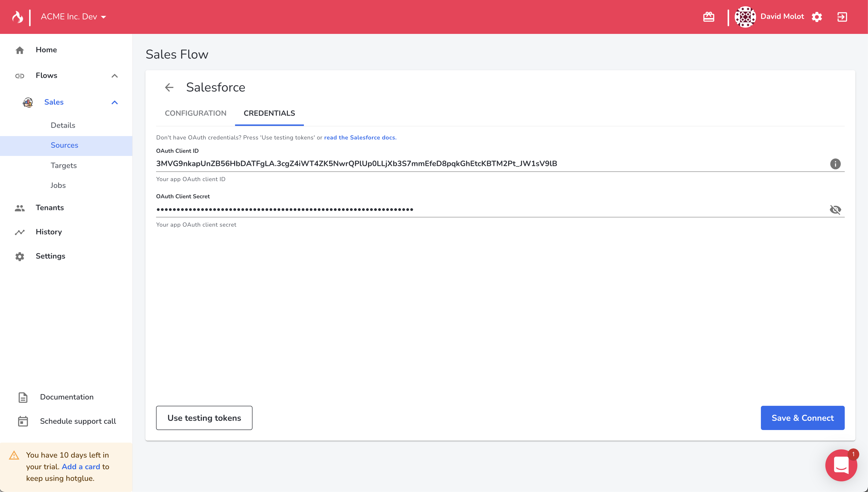Click the Flows label in sidebar
The height and width of the screenshot is (492, 868).
pyautogui.click(x=46, y=75)
